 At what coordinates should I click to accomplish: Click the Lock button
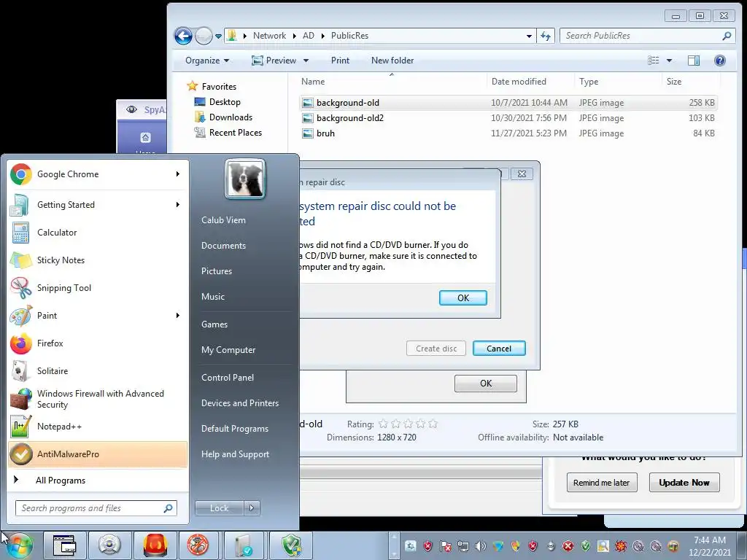coord(219,508)
